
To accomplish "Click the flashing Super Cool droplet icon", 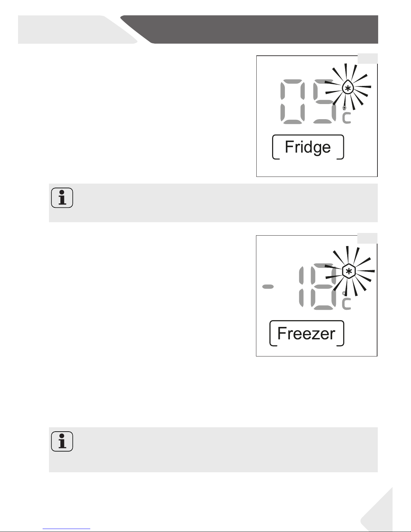I will [348, 89].
